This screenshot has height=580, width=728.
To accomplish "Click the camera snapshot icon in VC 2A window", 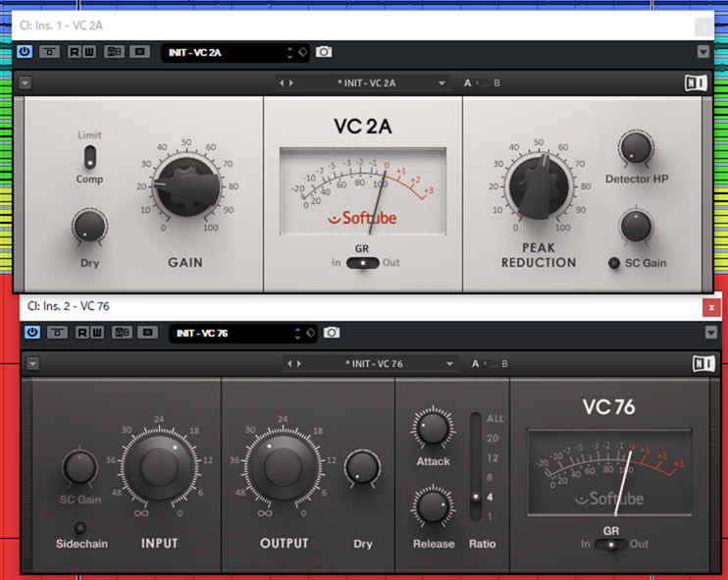I will tap(324, 52).
